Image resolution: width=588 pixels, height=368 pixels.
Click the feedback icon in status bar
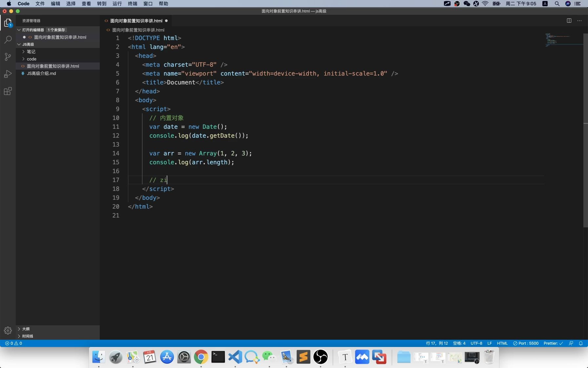[x=571, y=343]
